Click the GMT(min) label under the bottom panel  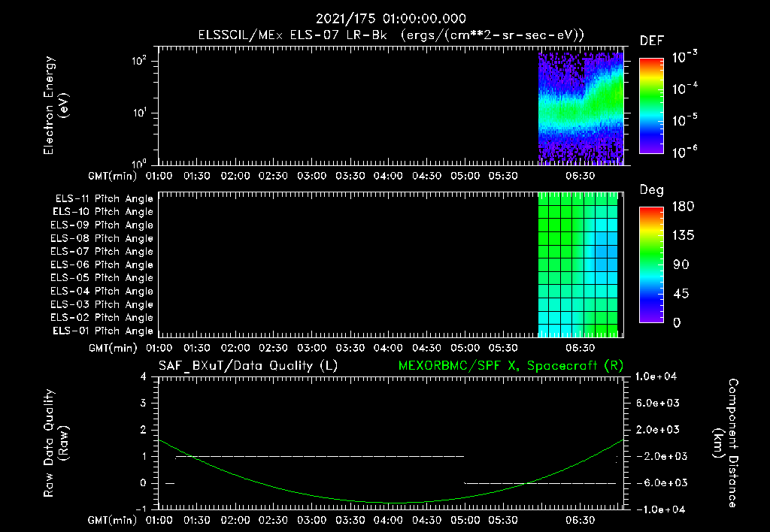113,520
